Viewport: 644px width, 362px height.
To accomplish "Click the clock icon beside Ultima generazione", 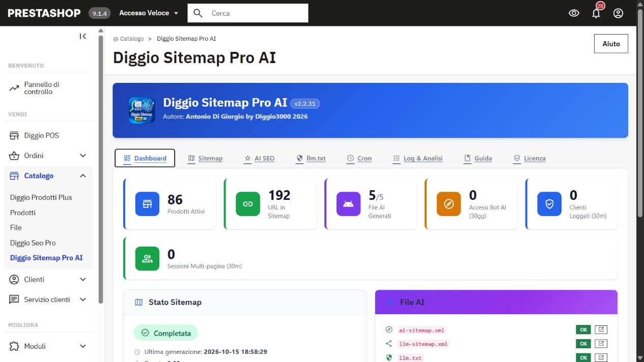I will pyautogui.click(x=137, y=352).
